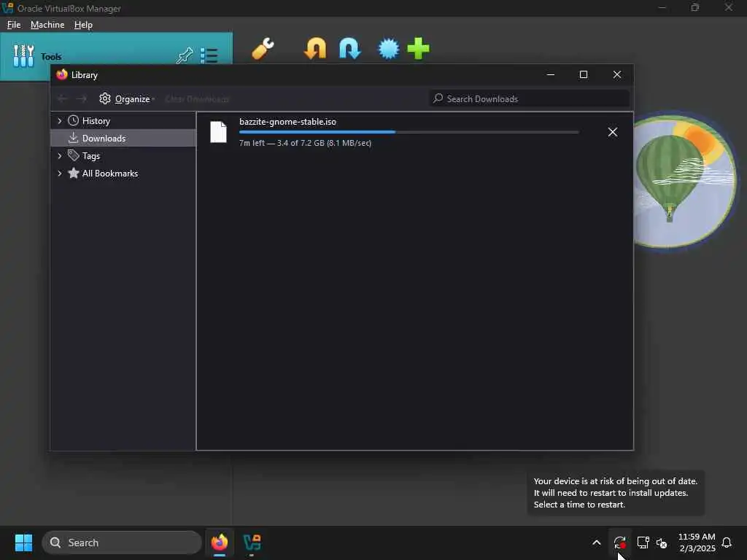The width and height of the screenshot is (747, 560).
Task: Select Downloads in the Library sidebar
Action: coord(123,138)
